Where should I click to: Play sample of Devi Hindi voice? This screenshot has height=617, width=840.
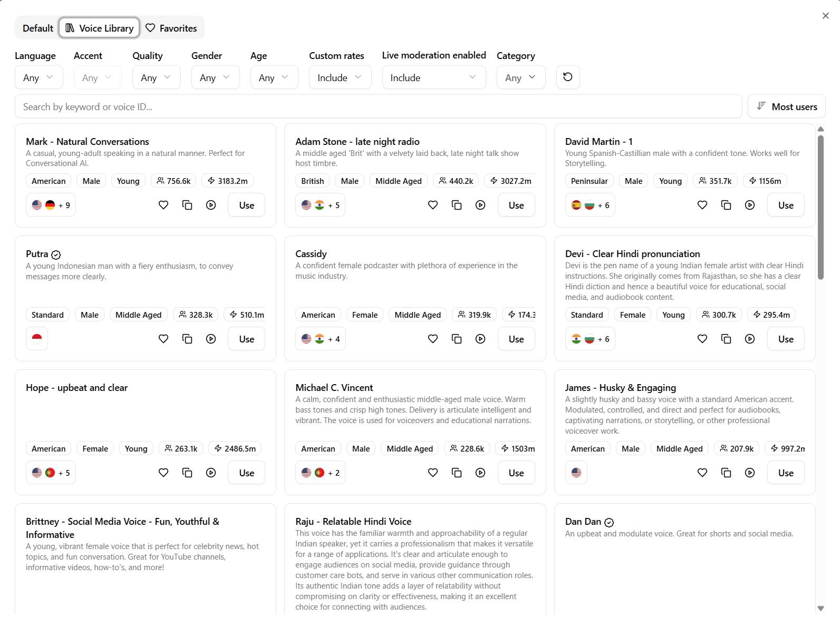point(750,339)
